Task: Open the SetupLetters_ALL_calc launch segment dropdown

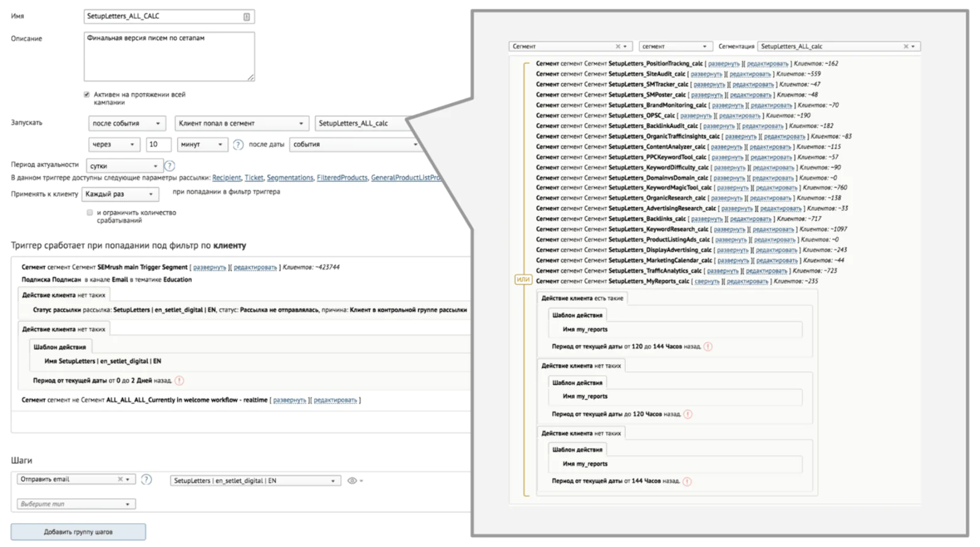Action: pyautogui.click(x=362, y=124)
